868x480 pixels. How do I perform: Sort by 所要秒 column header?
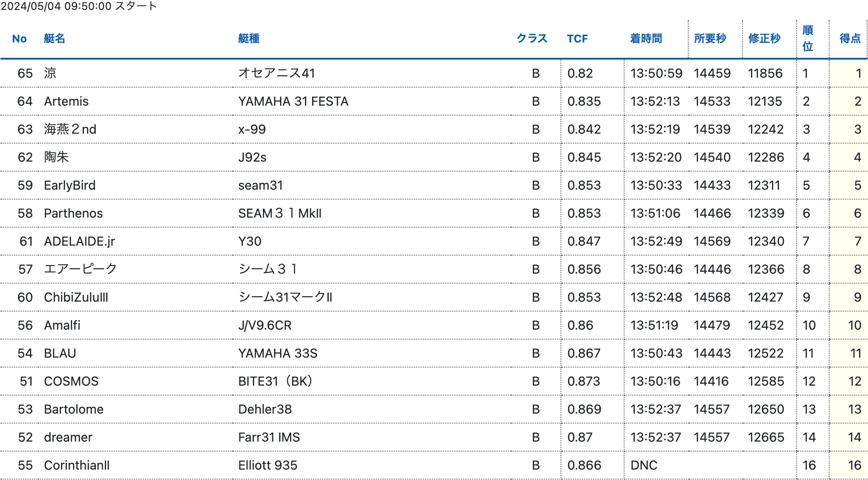point(710,39)
